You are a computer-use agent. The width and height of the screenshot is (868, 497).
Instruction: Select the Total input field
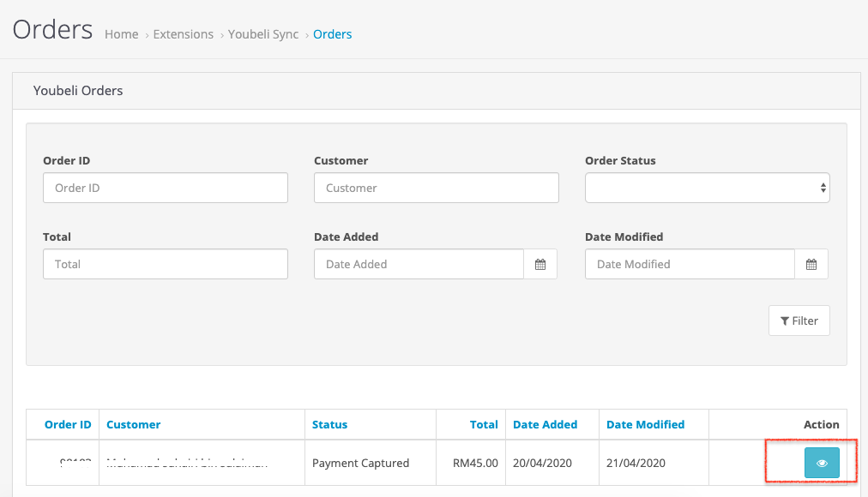(x=165, y=265)
